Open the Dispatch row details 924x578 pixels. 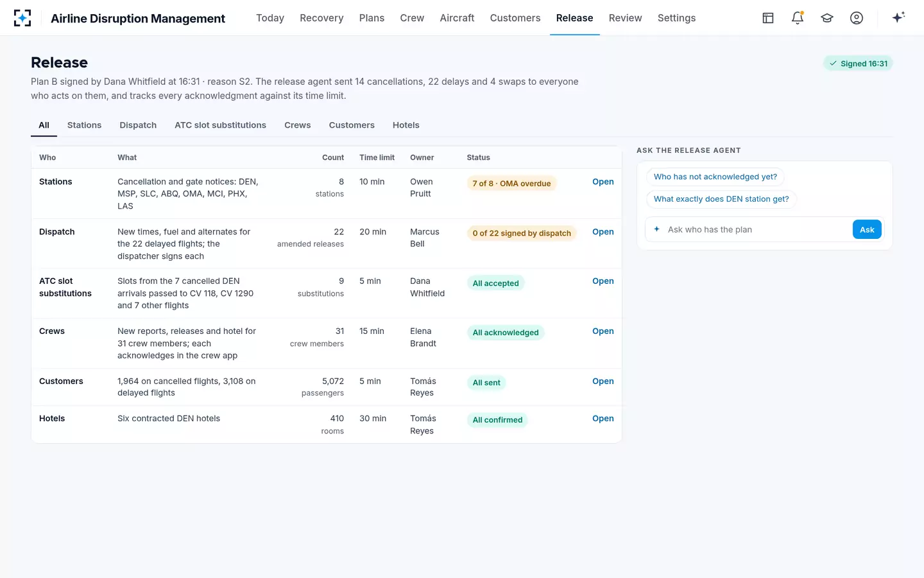coord(603,232)
